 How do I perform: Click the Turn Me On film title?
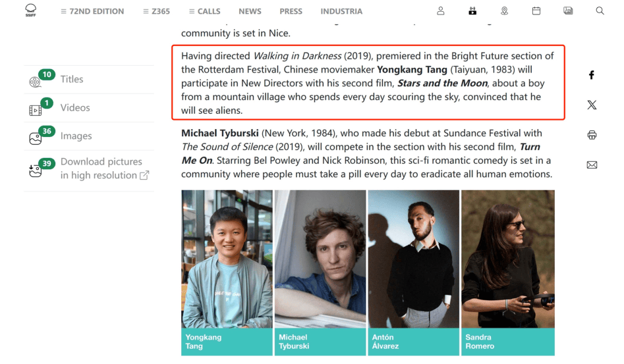pyautogui.click(x=360, y=153)
